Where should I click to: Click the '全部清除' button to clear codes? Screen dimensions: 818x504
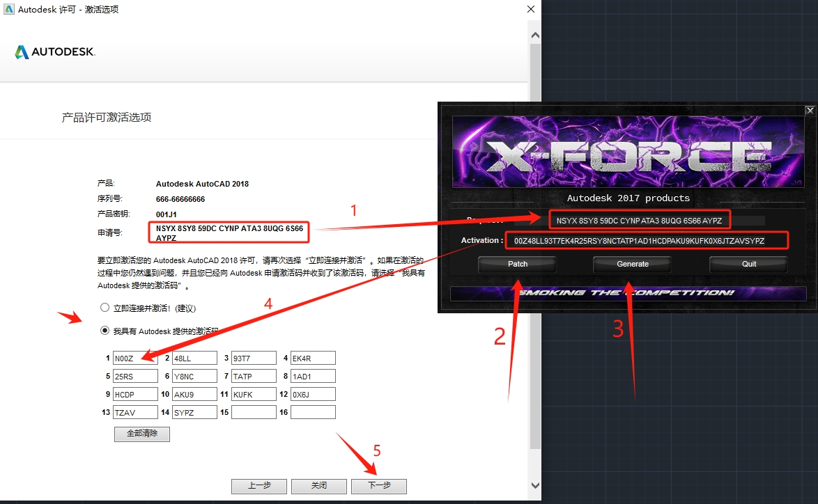pyautogui.click(x=141, y=434)
